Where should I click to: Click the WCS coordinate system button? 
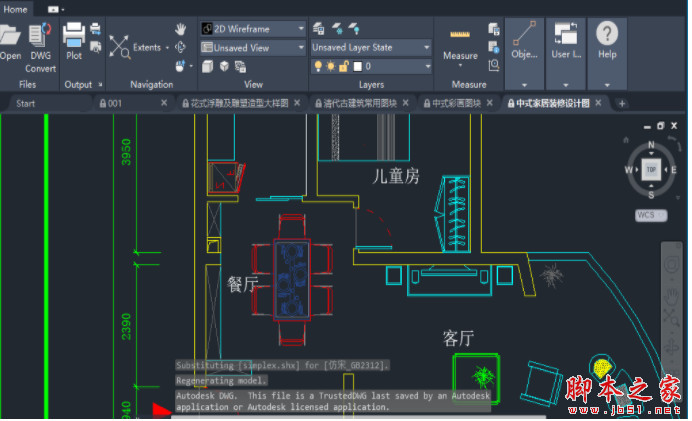point(650,215)
